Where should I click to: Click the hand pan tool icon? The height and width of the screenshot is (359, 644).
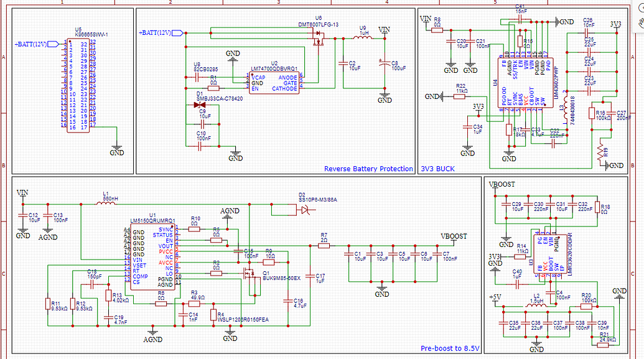(x=642, y=23)
